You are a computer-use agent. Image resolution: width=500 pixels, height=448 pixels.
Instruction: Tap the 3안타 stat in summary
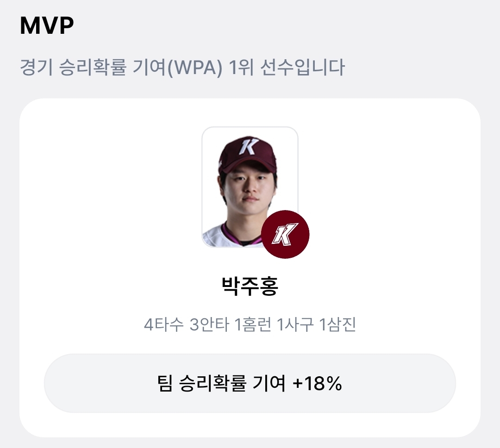point(209,324)
